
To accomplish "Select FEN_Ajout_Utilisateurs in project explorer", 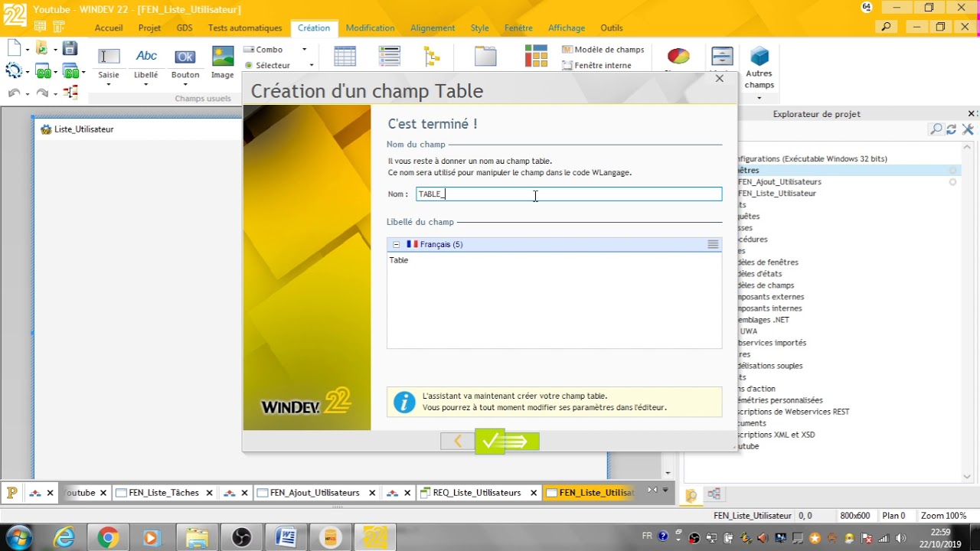I will (x=779, y=182).
